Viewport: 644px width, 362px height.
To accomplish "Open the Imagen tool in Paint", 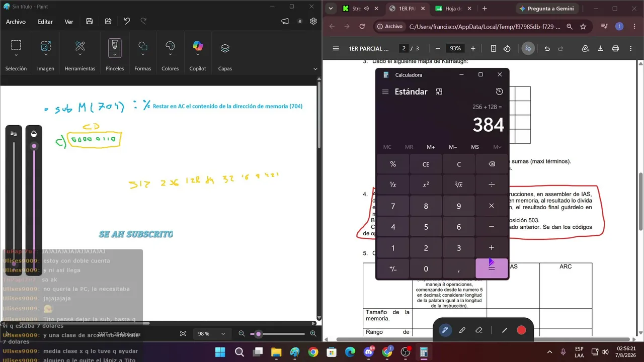I will point(46,45).
